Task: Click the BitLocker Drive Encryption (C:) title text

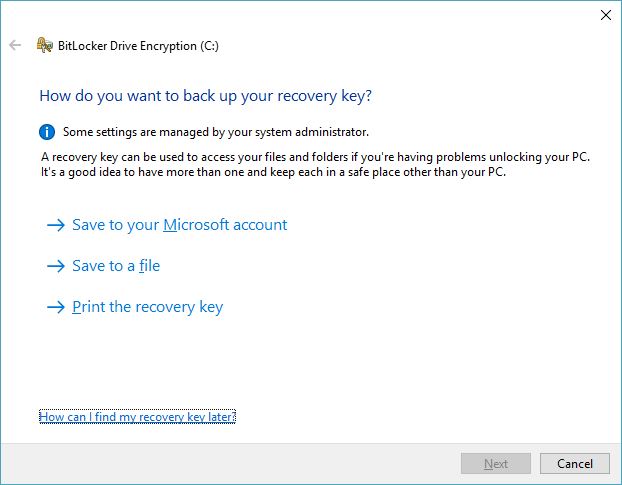Action: (138, 46)
